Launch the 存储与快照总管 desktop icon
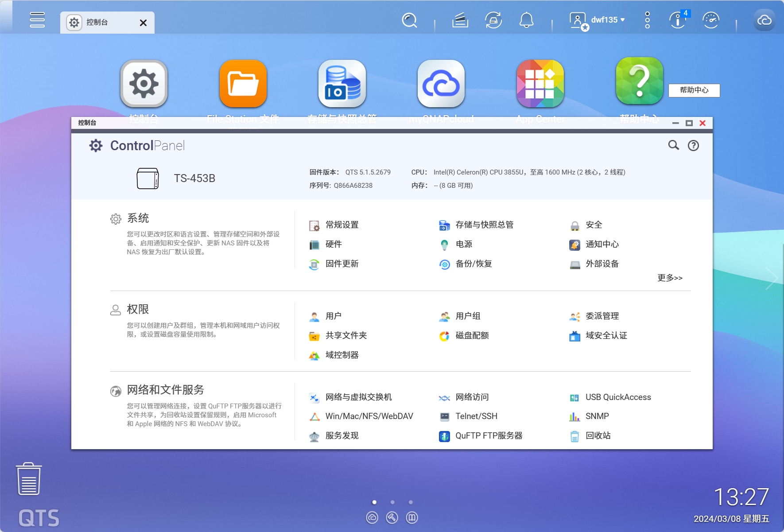The height and width of the screenshot is (532, 784). (342, 84)
